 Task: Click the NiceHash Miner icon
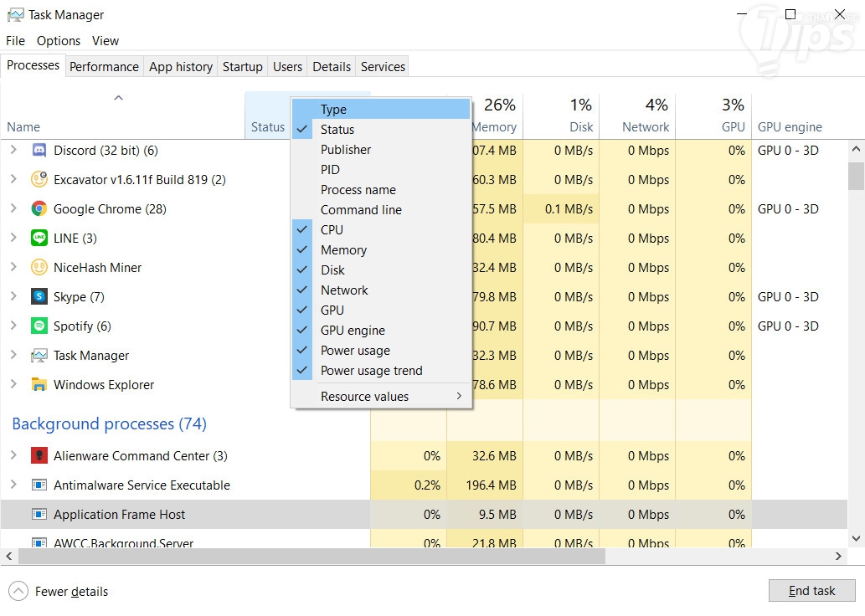[x=39, y=268]
